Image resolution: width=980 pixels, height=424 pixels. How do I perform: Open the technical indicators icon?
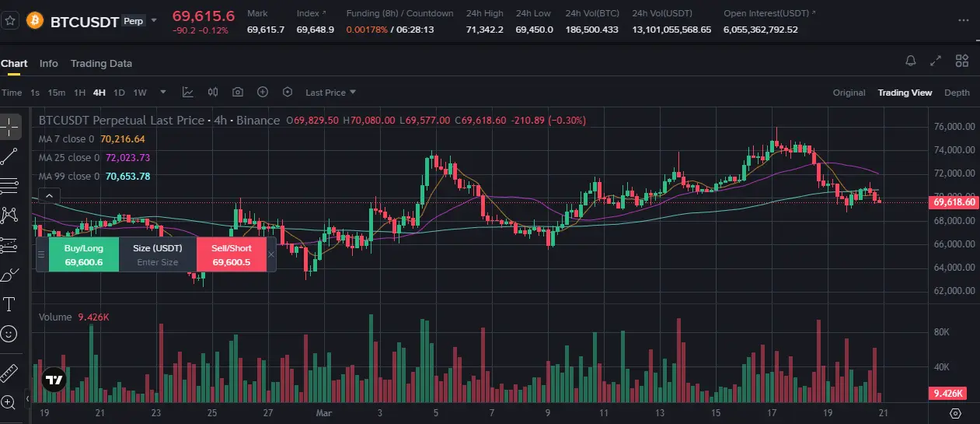click(188, 92)
